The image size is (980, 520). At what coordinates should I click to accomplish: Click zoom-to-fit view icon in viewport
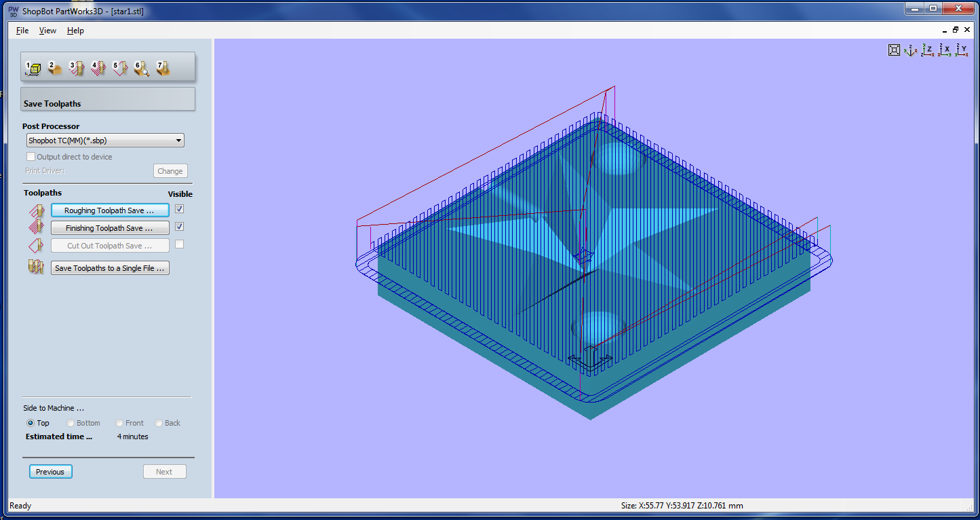[895, 50]
